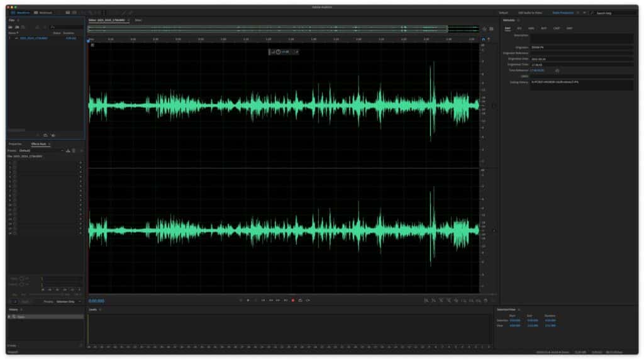644x361 pixels.
Task: Click the Zoom Out Amplitude icon
Action: 433,301
